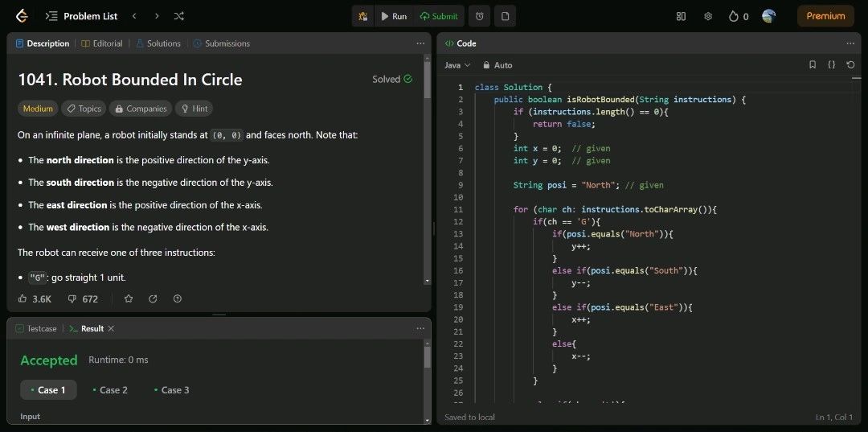The image size is (868, 432).
Task: Open the Submissions tab
Action: 221,43
